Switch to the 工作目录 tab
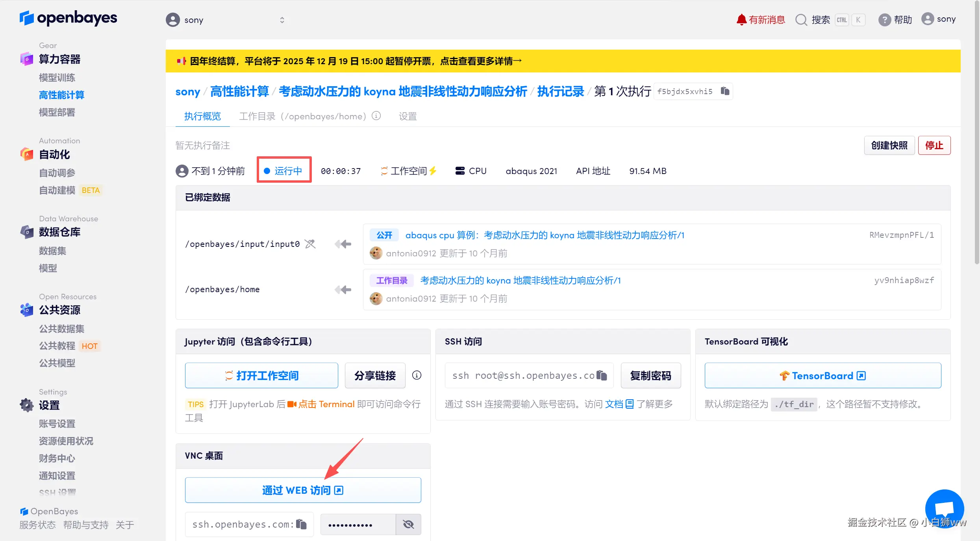This screenshot has width=980, height=541. (x=302, y=116)
